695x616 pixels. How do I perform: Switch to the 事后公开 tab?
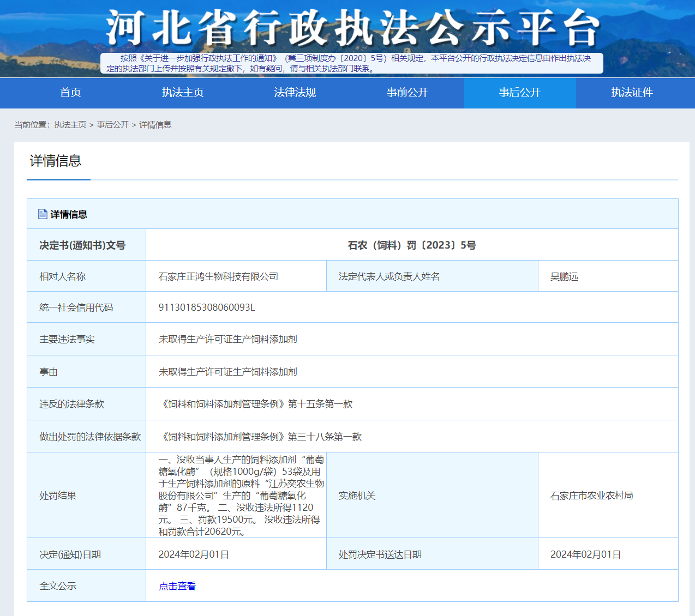point(519,93)
